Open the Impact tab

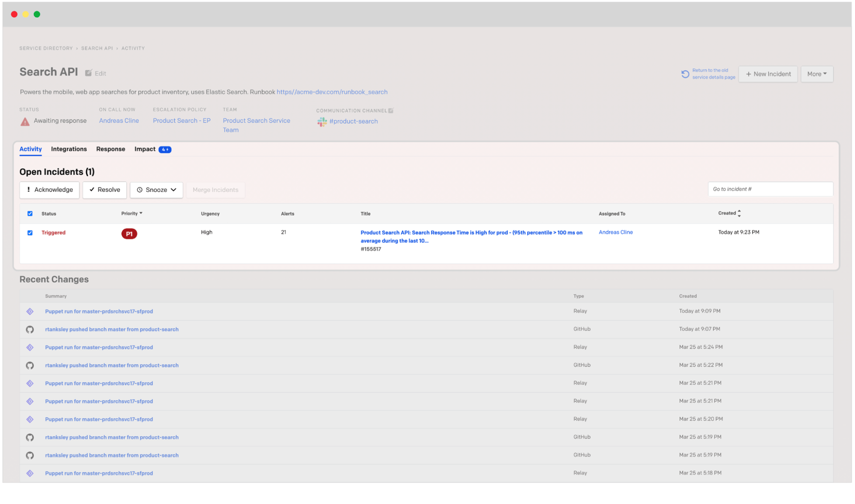[x=145, y=149]
